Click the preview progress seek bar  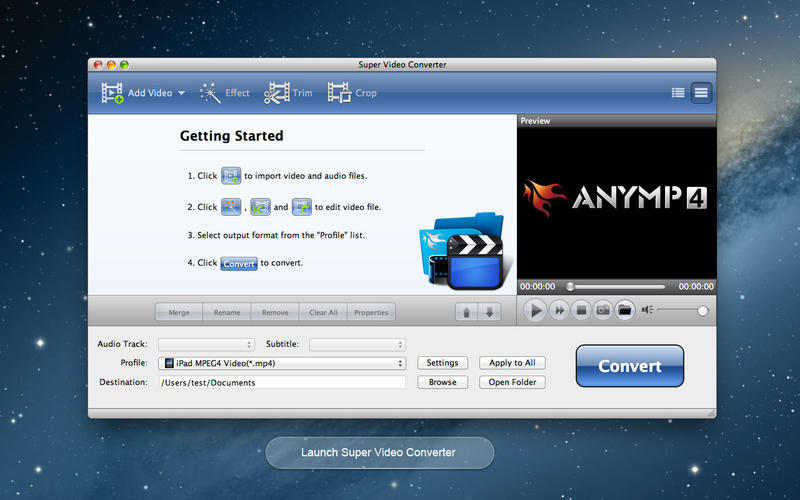pyautogui.click(x=616, y=287)
